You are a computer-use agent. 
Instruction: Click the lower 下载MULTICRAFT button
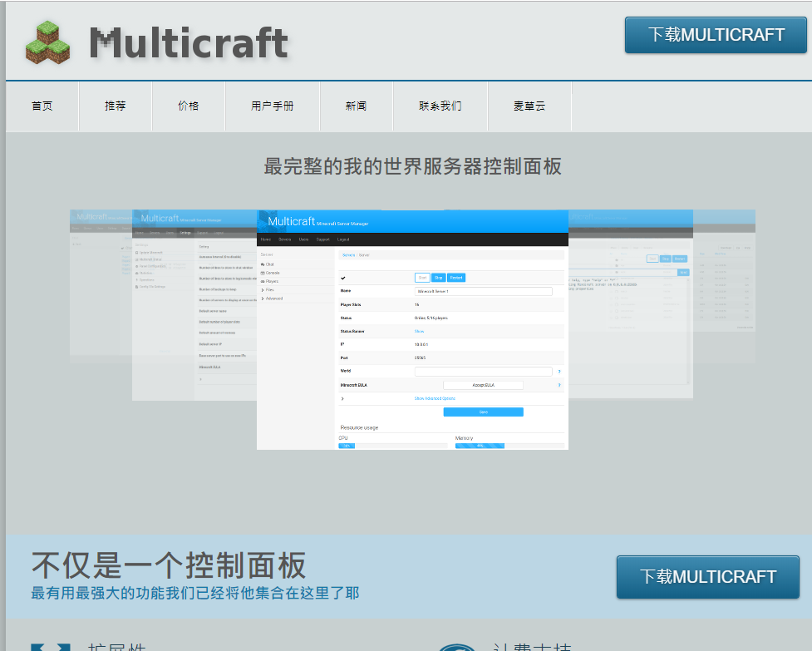(x=708, y=577)
